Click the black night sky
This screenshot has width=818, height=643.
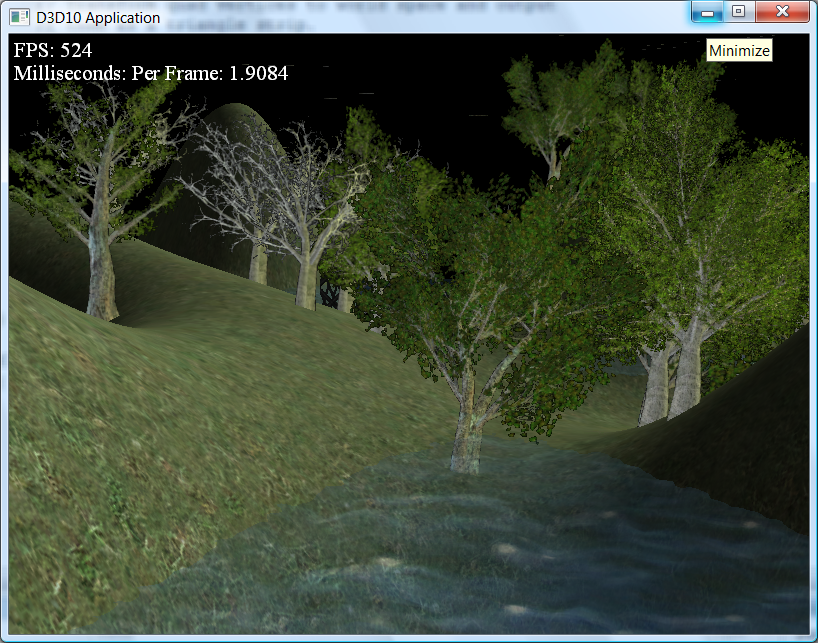pyautogui.click(x=420, y=70)
